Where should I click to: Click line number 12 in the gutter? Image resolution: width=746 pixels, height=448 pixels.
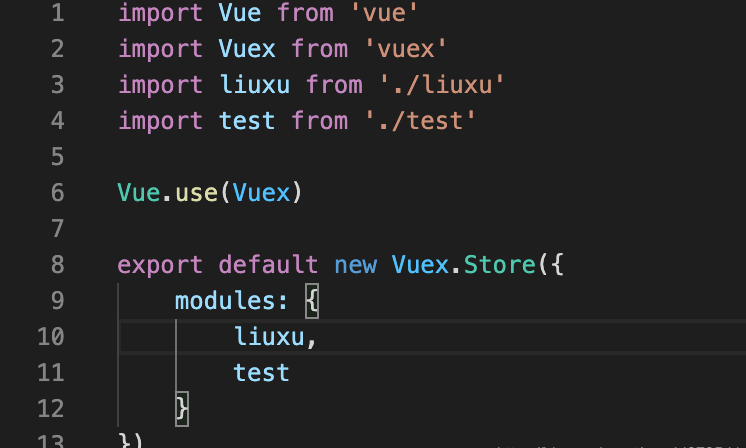pos(50,409)
